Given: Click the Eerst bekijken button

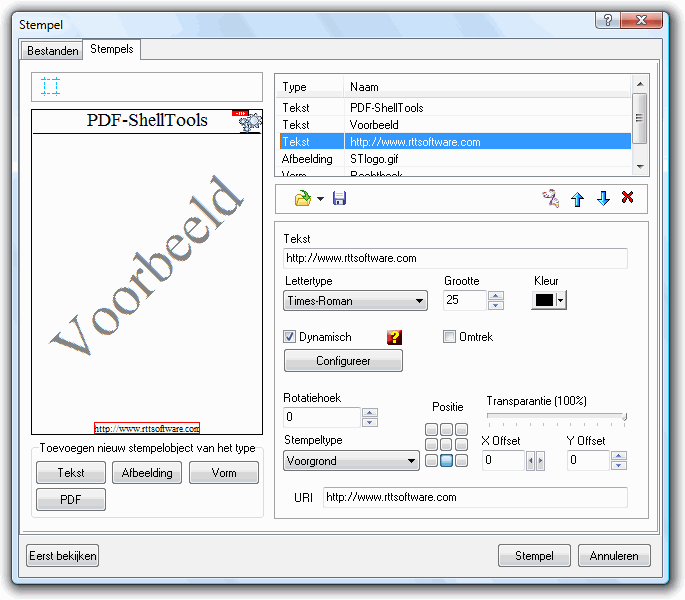Looking at the screenshot, I should click(62, 556).
